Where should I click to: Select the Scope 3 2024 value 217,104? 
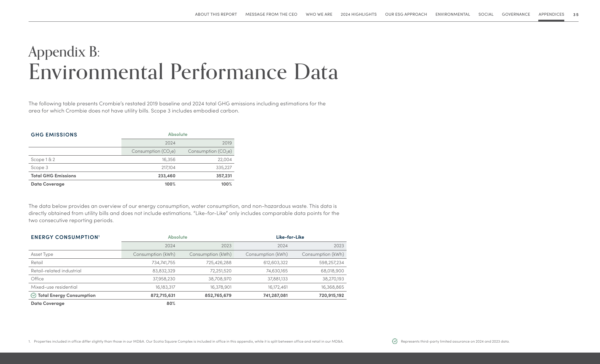pos(168,168)
